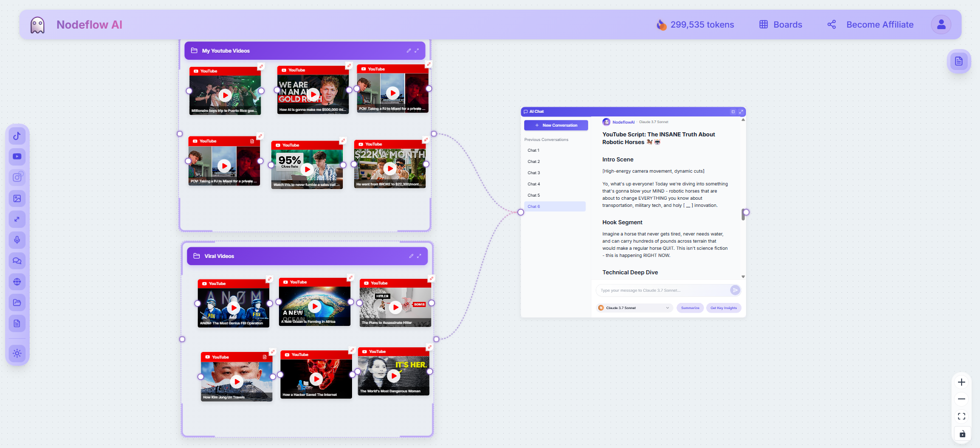Click the AI chat vertical scrollbar handle
The image size is (980, 448).
(743, 215)
